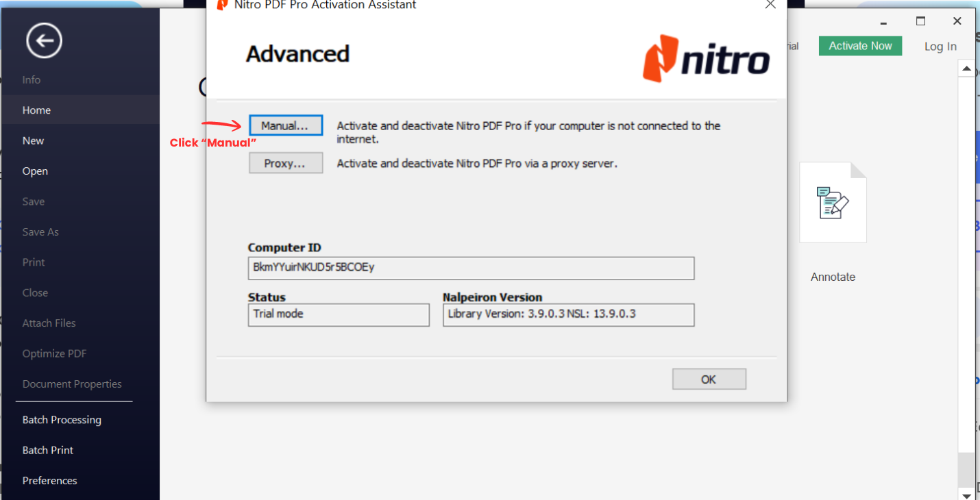
Task: Click the green Activate Now button
Action: (860, 46)
